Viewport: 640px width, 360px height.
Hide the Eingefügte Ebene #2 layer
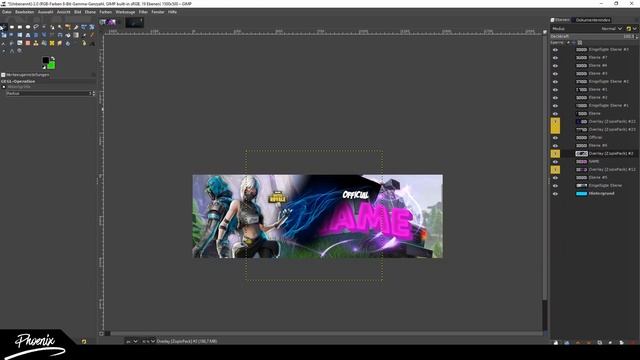(x=555, y=82)
